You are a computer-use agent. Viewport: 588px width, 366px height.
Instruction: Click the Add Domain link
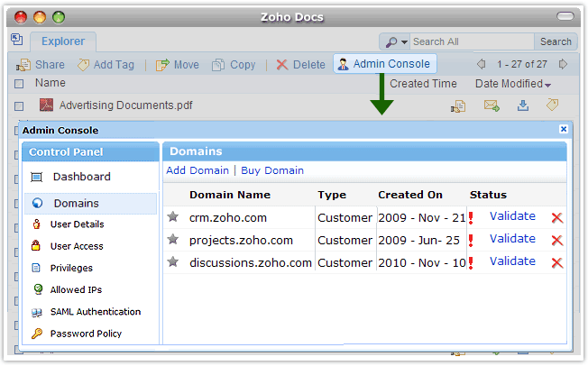point(198,170)
